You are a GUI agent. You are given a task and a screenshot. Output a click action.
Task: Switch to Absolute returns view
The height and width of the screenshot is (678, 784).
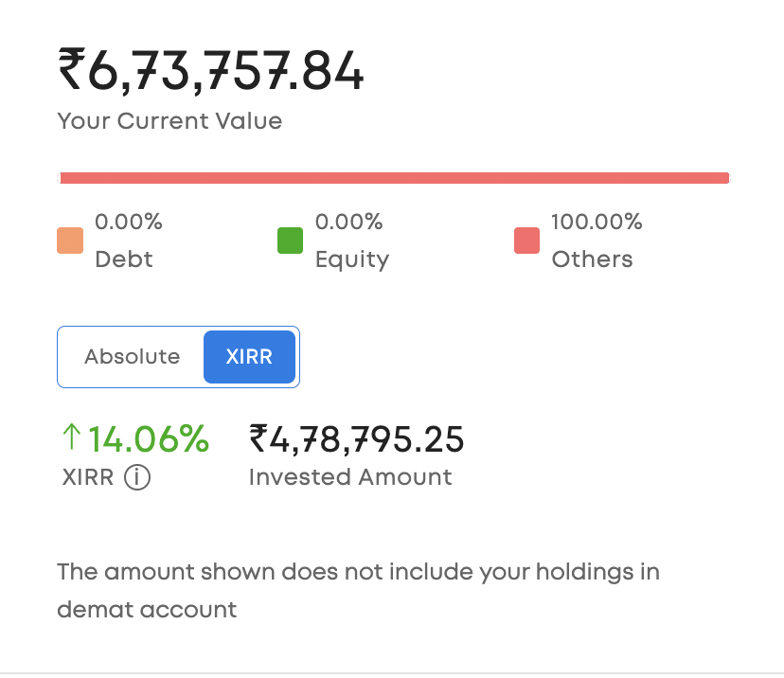pos(132,356)
